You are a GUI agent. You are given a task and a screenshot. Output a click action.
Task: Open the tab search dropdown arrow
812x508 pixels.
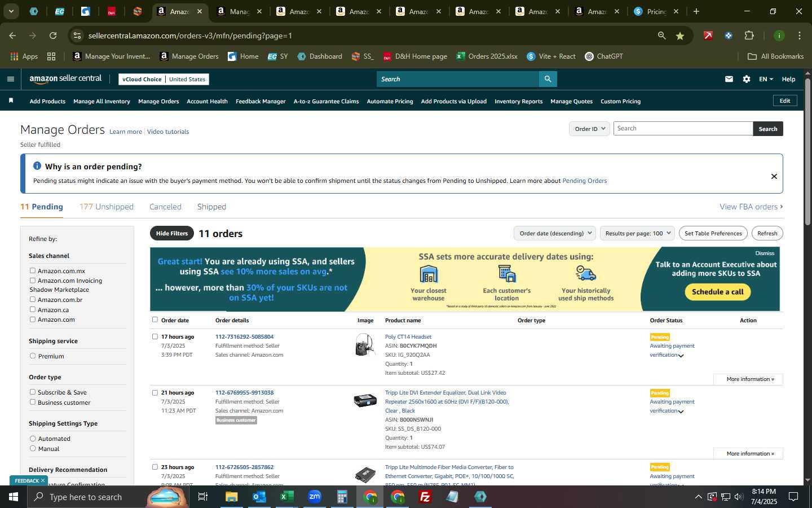(11, 11)
